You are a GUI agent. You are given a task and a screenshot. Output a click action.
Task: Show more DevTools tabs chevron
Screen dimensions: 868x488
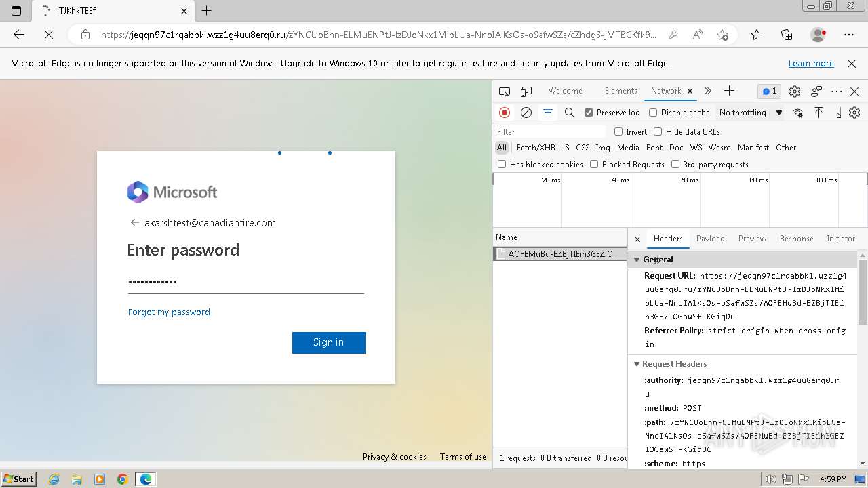[708, 91]
